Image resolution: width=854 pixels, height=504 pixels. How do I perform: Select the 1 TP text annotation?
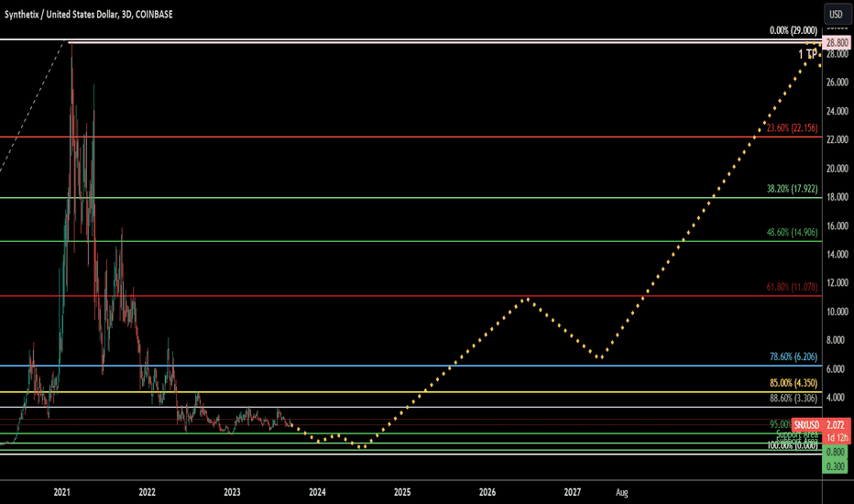click(807, 54)
